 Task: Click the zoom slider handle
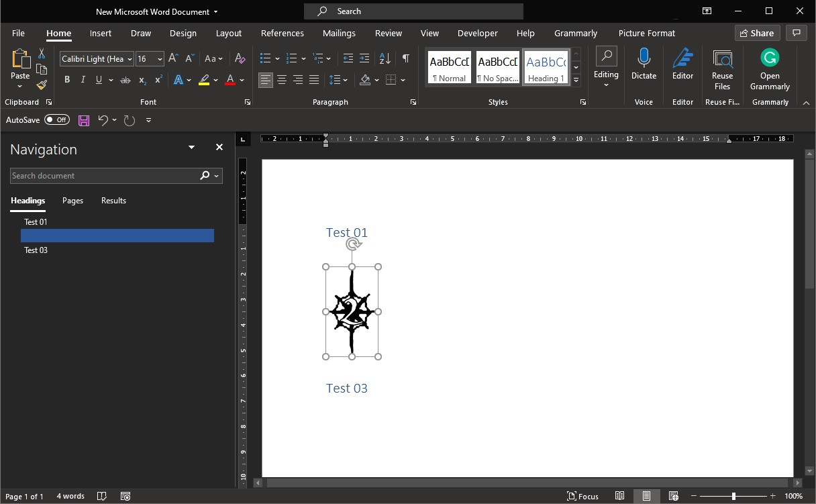click(x=733, y=496)
